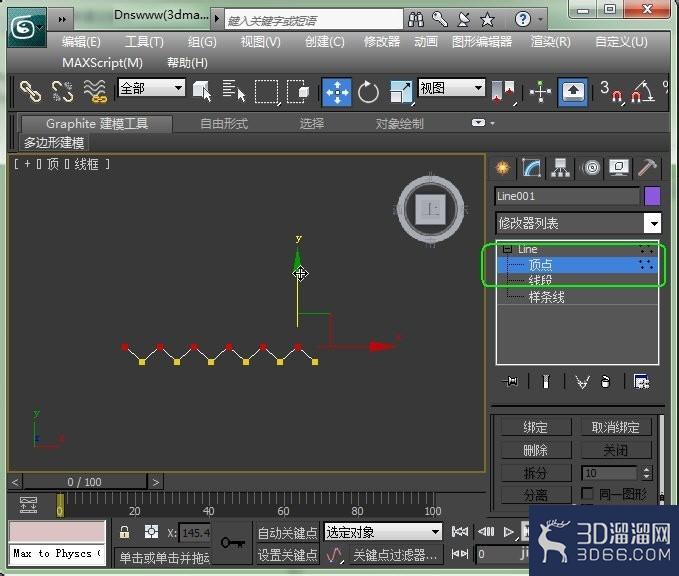Click the Select and Manipulate icon

click(x=540, y=92)
